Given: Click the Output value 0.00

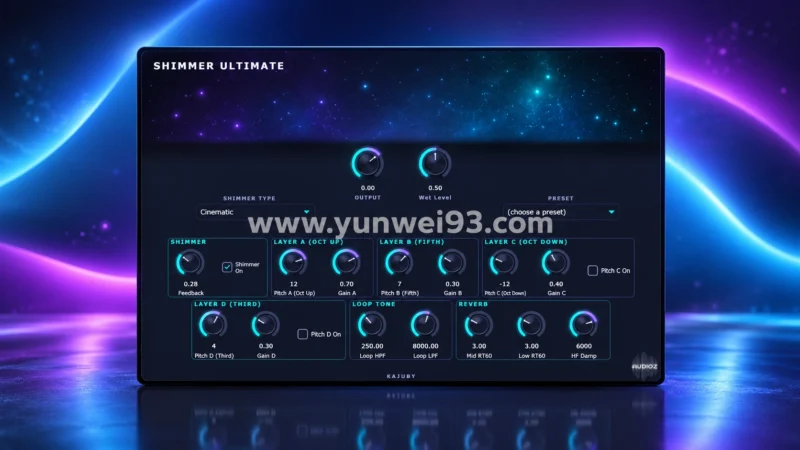Looking at the screenshot, I should tap(367, 188).
